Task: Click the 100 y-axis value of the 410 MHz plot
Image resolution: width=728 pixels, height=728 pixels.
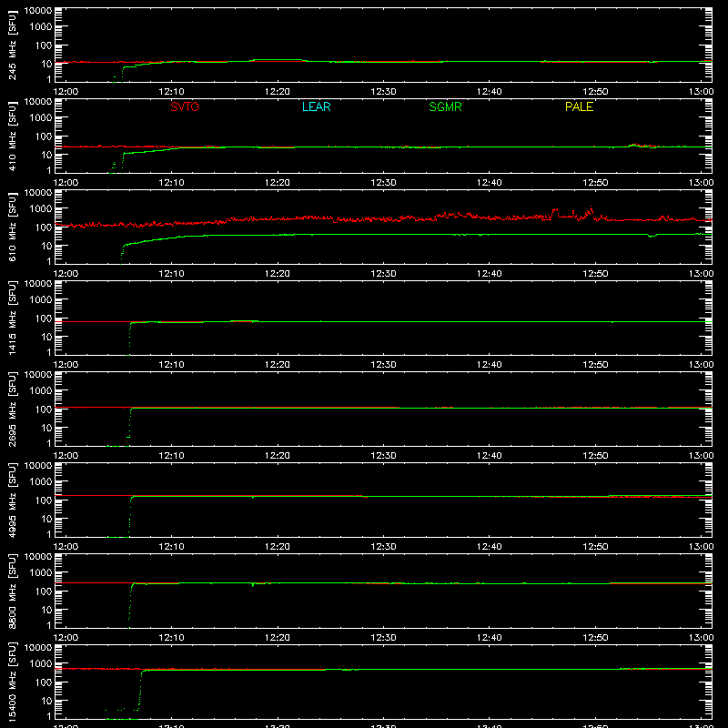Action: tap(44, 136)
